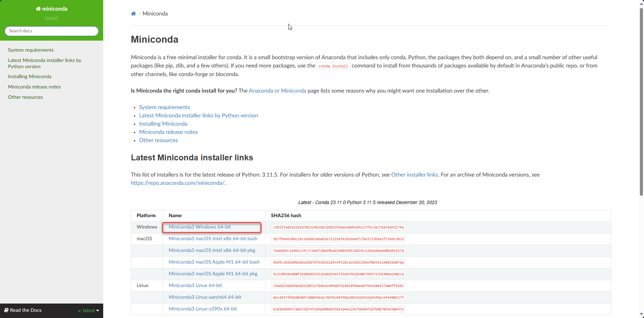Image resolution: width=644 pixels, height=318 pixels.
Task: Click the Linux-aarch64 hash starting decd447f
Action: [x=339, y=297]
